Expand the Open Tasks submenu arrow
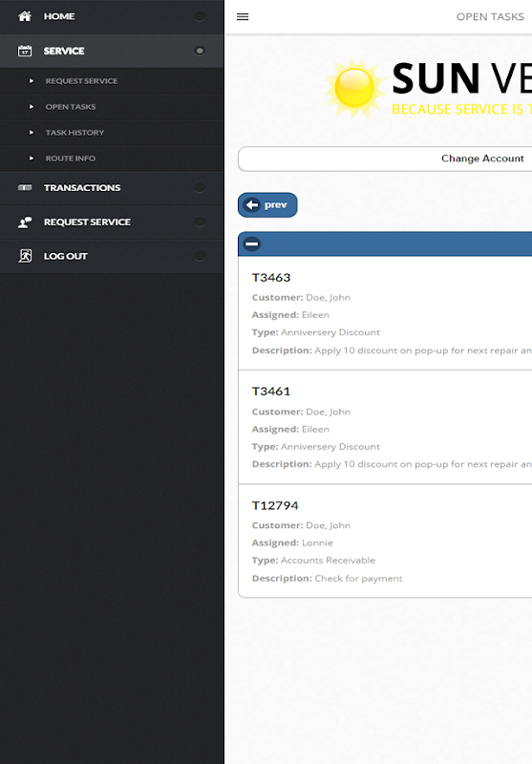Viewport: 532px width, 764px height. point(32,107)
